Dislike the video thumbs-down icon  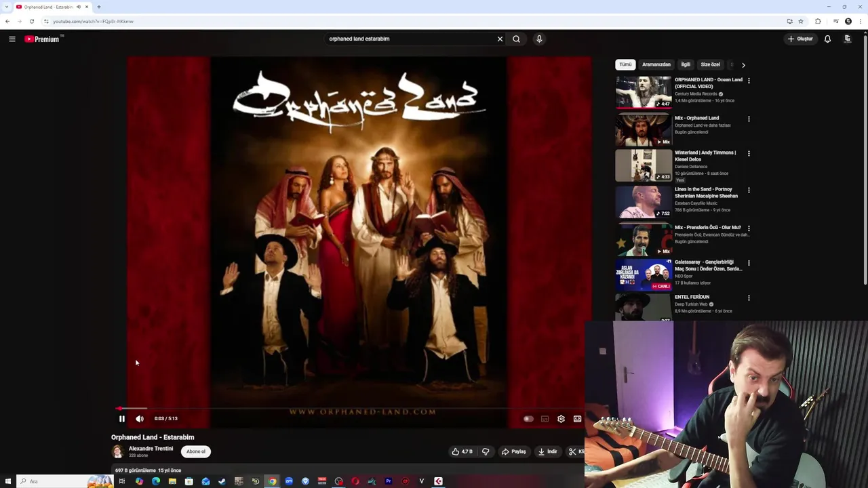click(x=486, y=451)
